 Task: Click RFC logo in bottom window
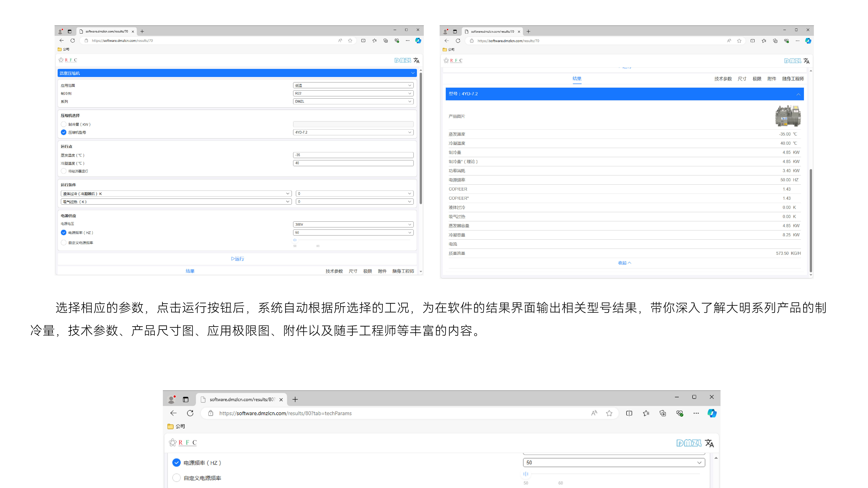(183, 443)
